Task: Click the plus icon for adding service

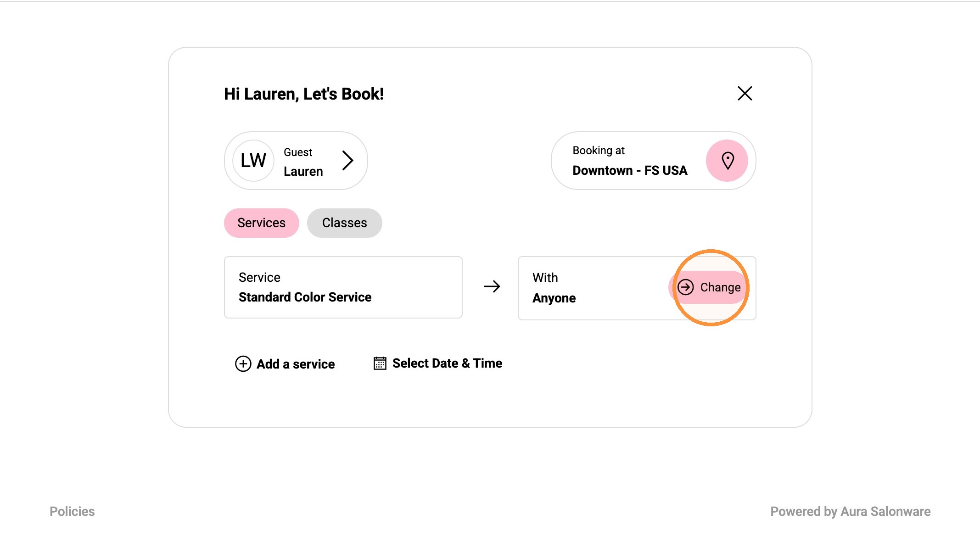Action: [243, 363]
